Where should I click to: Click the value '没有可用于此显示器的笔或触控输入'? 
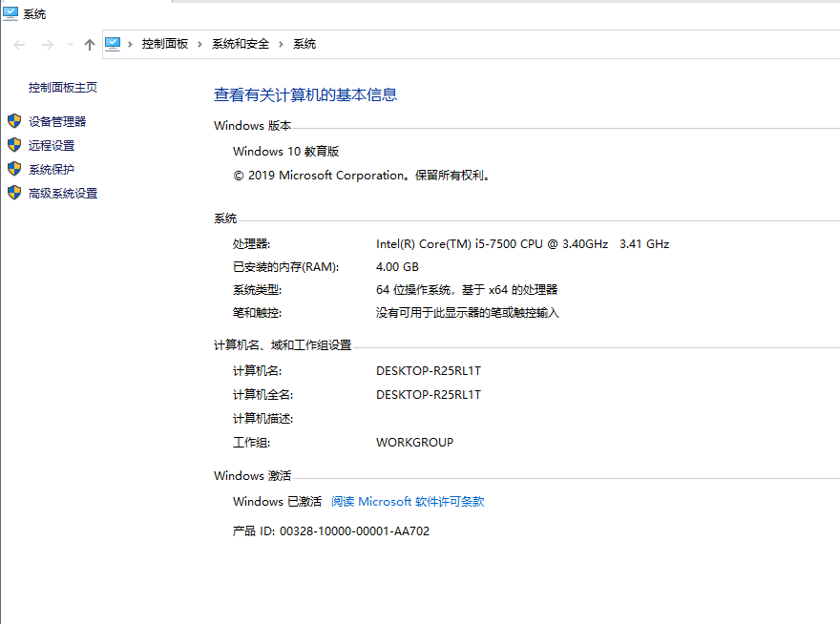pos(468,313)
